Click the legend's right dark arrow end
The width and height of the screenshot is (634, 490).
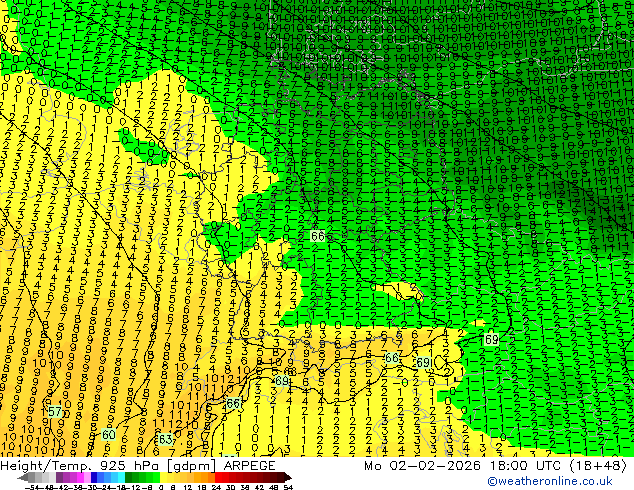[287, 477]
